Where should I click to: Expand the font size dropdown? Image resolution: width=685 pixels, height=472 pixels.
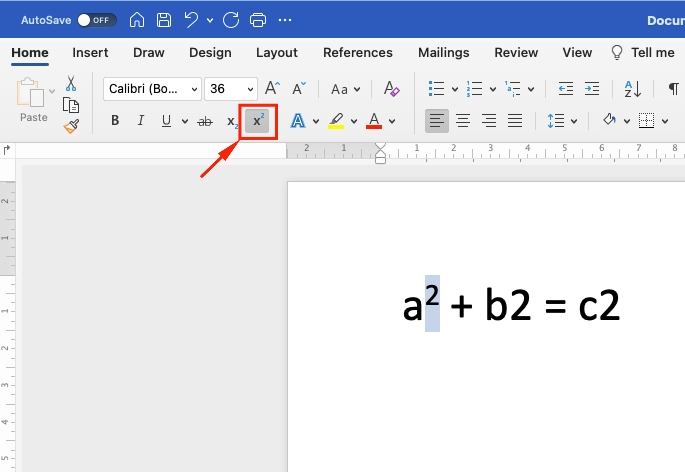pyautogui.click(x=250, y=89)
